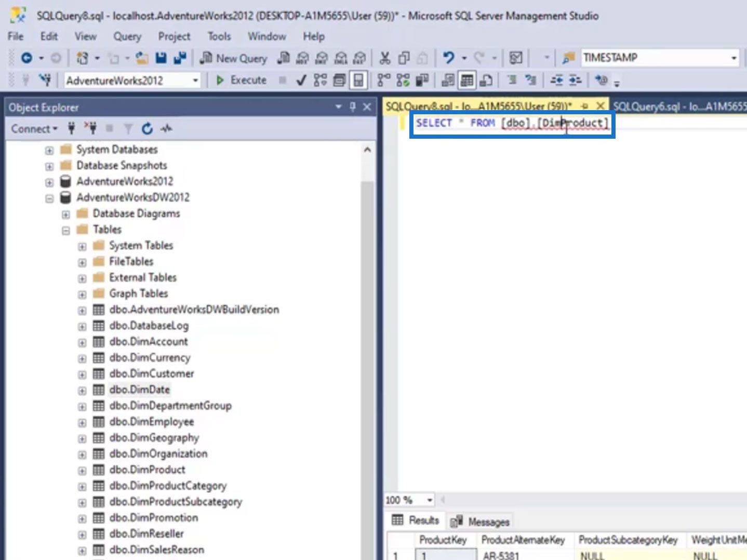Select Results to Grid mode
The image size is (747, 560).
coord(467,80)
